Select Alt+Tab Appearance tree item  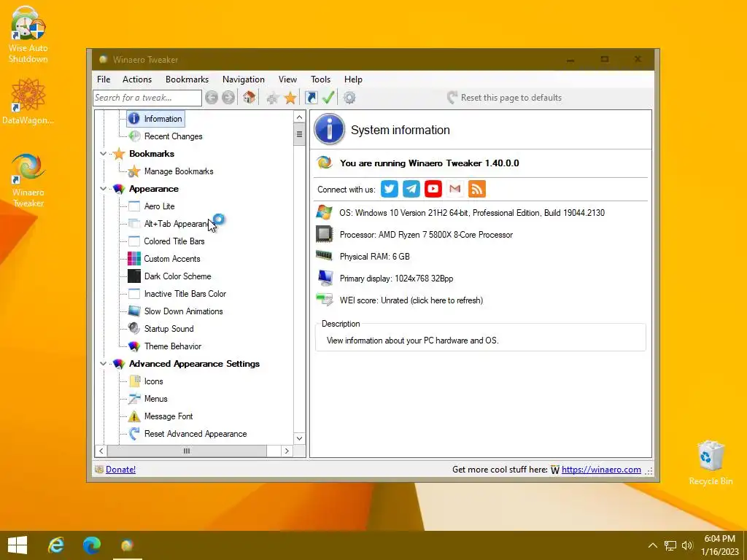(177, 224)
